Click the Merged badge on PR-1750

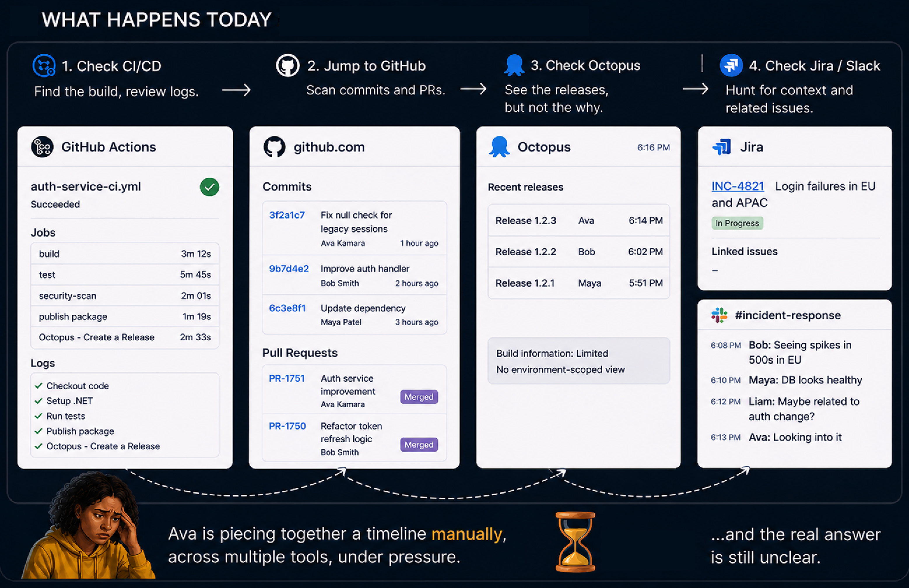(419, 445)
